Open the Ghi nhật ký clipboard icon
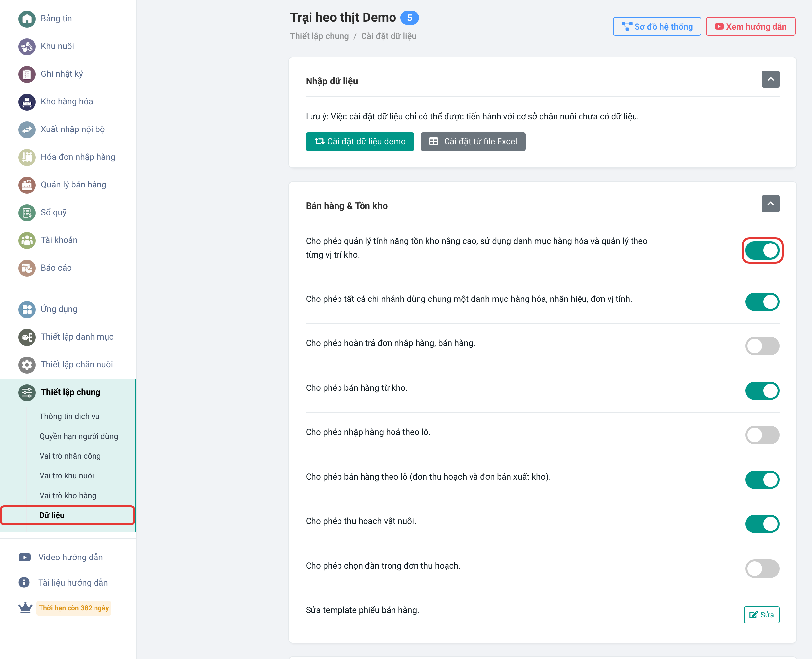Viewport: 812px width, 659px height. click(x=27, y=74)
